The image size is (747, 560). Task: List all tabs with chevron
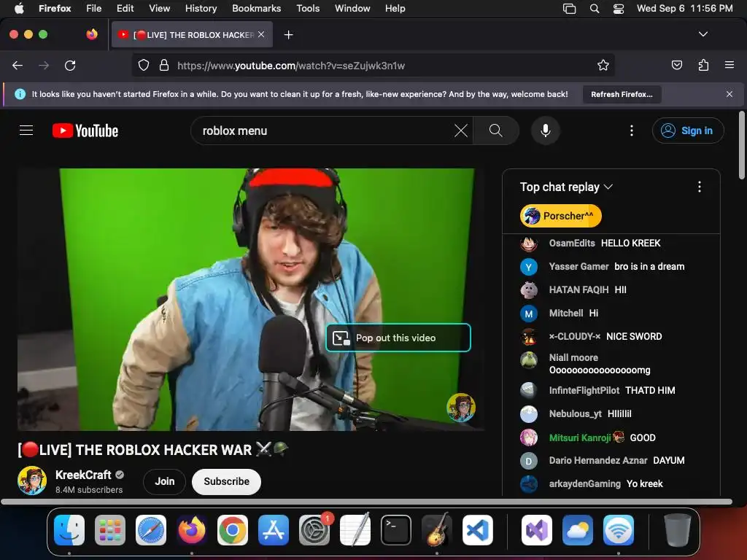[703, 34]
